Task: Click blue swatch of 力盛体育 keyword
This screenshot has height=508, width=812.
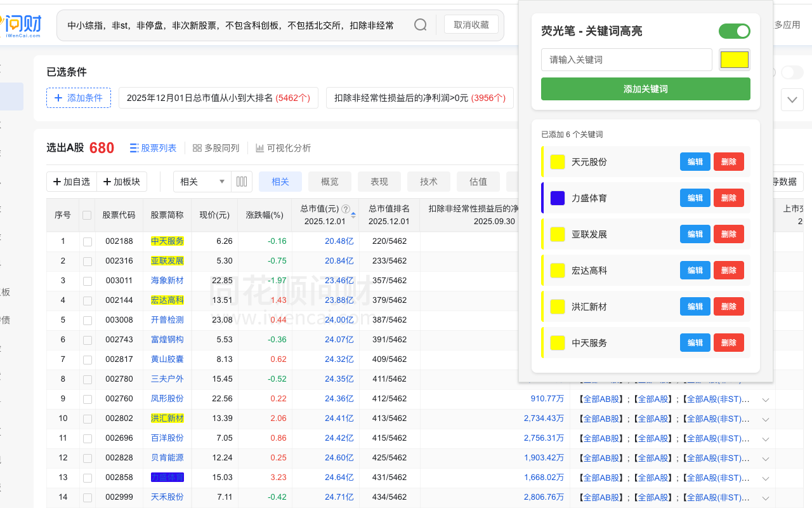Action: coord(558,198)
